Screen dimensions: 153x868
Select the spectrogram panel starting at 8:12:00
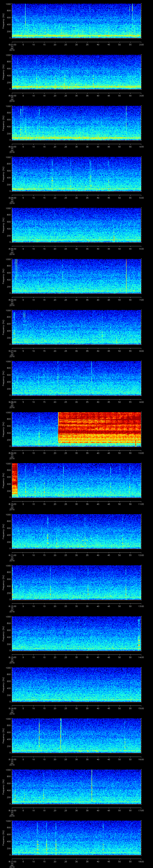pos(77,582)
